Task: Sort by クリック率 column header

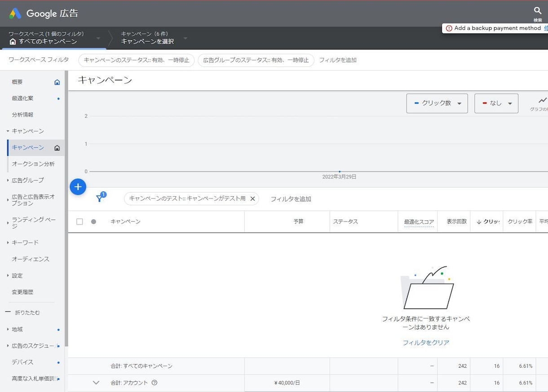Action: pos(520,222)
